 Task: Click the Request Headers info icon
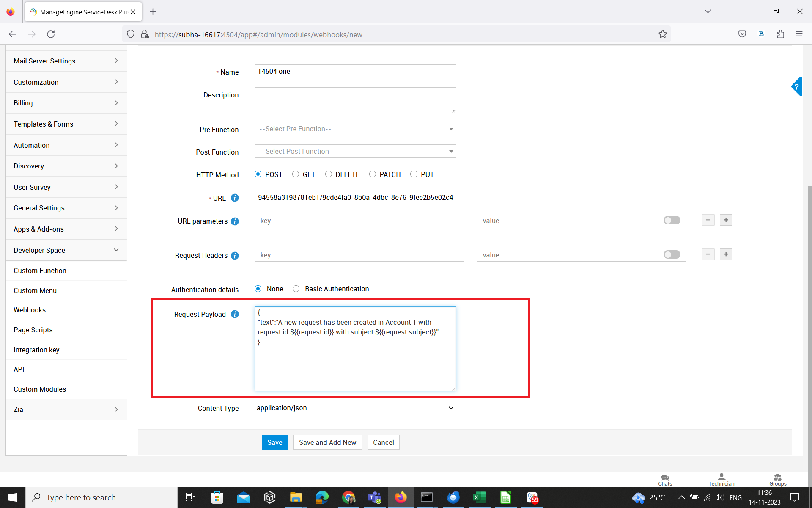coord(235,255)
